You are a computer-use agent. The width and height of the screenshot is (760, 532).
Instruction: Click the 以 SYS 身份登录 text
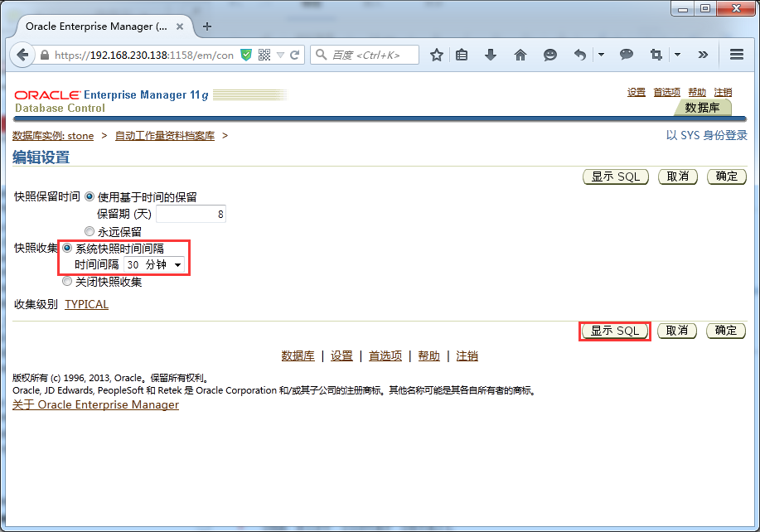(707, 135)
